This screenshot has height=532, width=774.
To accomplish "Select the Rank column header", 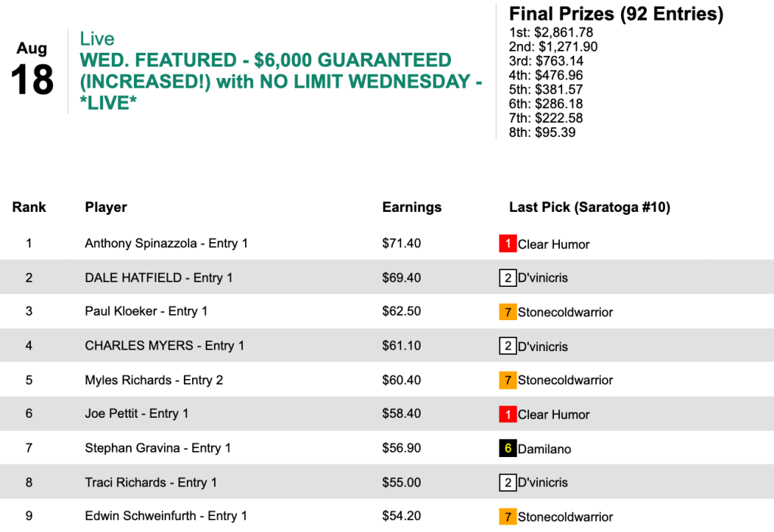I will [x=29, y=207].
